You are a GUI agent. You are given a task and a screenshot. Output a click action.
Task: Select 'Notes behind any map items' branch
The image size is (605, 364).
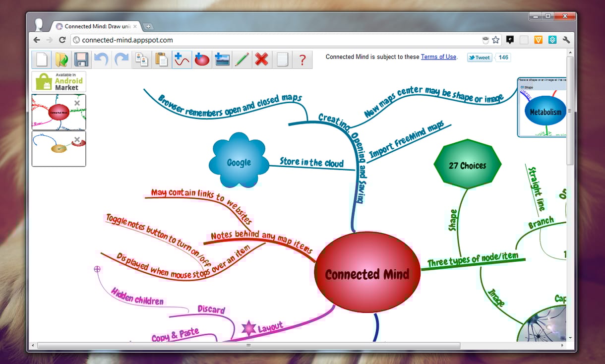pyautogui.click(x=262, y=242)
